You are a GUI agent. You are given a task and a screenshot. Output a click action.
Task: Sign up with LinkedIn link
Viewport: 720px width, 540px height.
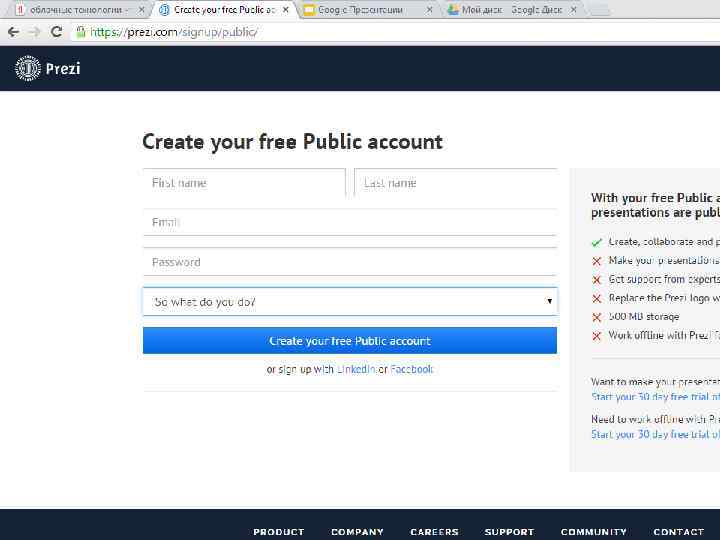[x=356, y=369]
